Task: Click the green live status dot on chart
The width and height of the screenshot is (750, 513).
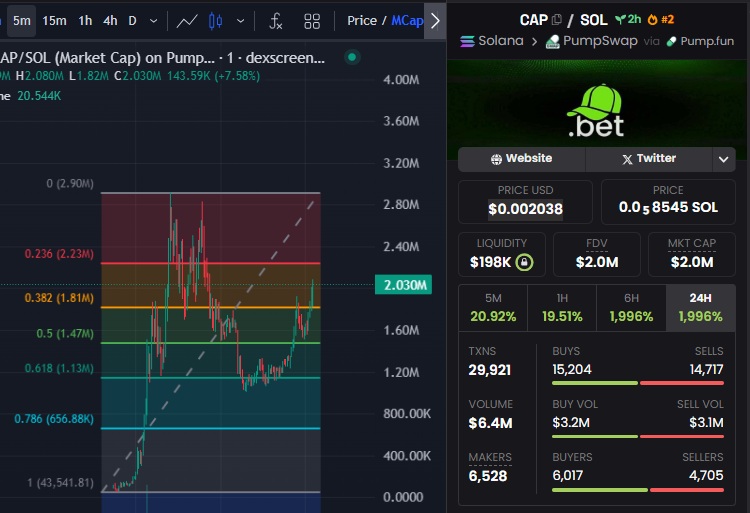Action: coord(352,57)
